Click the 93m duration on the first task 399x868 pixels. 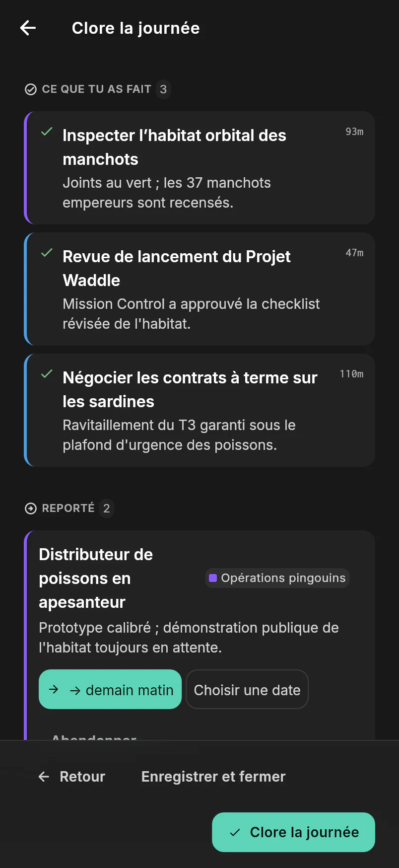354,132
